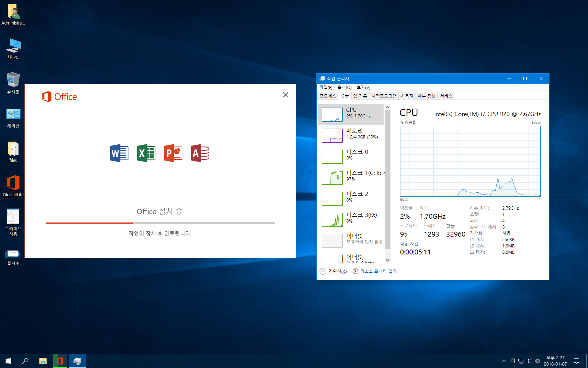This screenshot has width=588, height=368.
Task: Switch to the 서비스 tab
Action: pos(446,96)
